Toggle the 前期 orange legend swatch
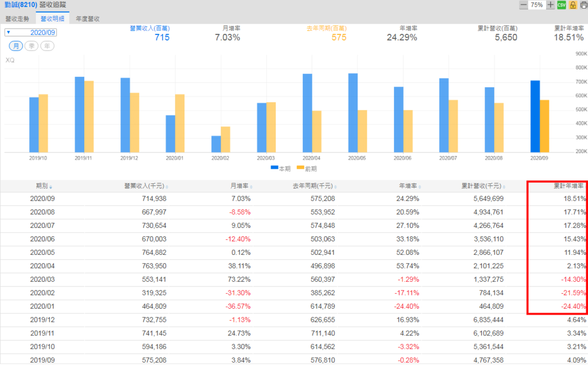 (x=300, y=168)
